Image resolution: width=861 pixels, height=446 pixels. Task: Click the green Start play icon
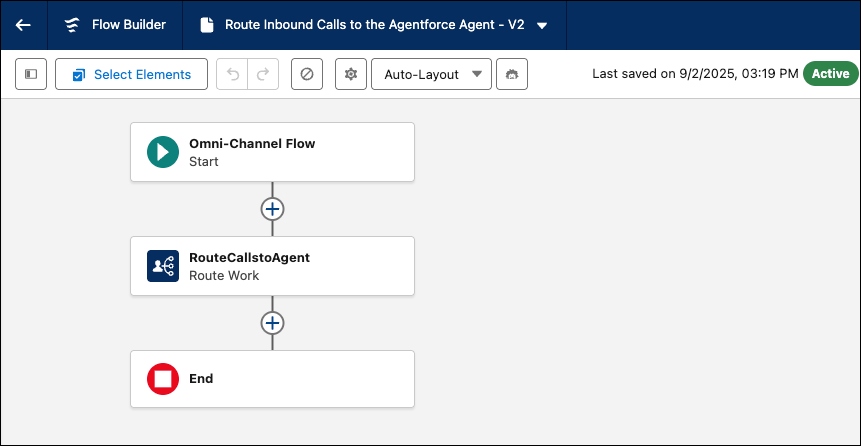tap(163, 152)
